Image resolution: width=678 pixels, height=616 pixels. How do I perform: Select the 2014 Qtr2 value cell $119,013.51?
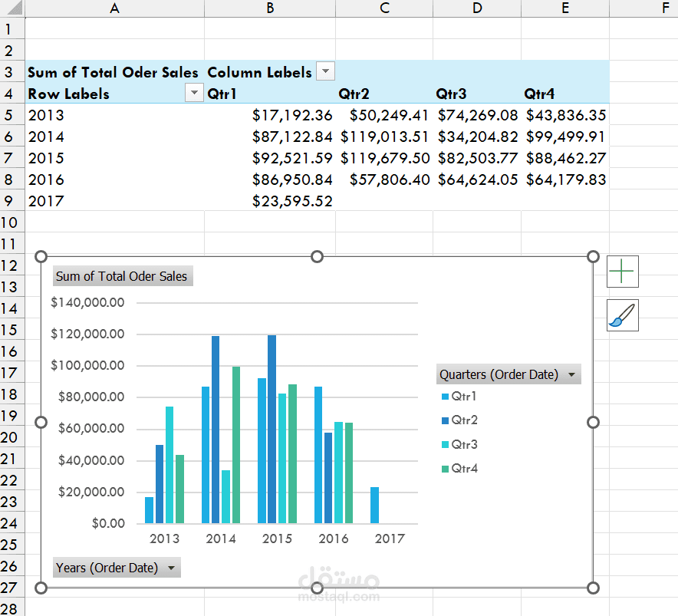[384, 137]
